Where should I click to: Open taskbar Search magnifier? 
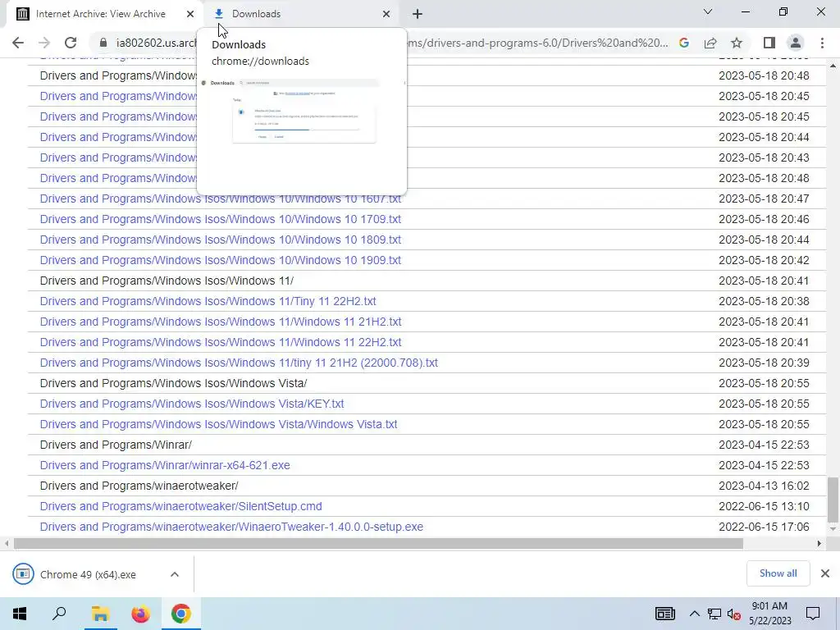click(x=59, y=614)
